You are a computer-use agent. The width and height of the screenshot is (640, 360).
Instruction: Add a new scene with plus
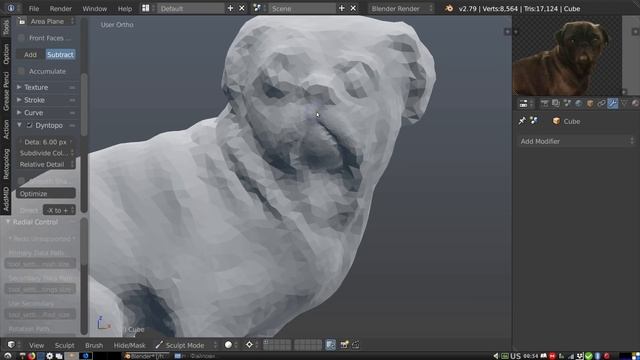[342, 8]
